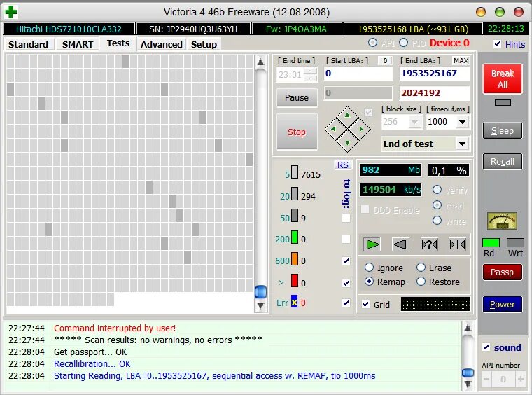Select the API radio button

click(372, 43)
